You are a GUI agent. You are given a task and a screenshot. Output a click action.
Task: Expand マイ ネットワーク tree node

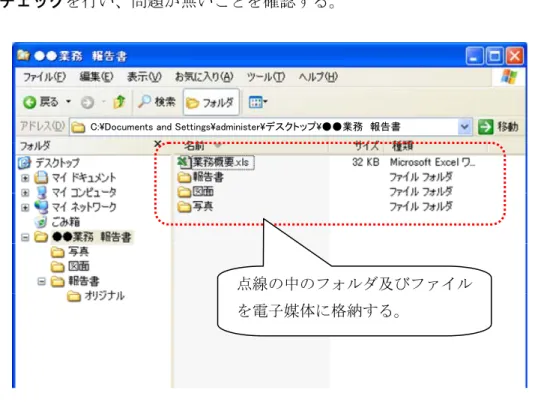[25, 207]
